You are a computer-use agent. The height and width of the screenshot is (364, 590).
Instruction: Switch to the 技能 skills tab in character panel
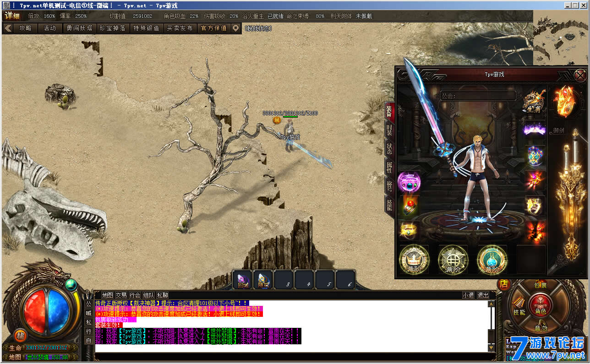pyautogui.click(x=389, y=205)
